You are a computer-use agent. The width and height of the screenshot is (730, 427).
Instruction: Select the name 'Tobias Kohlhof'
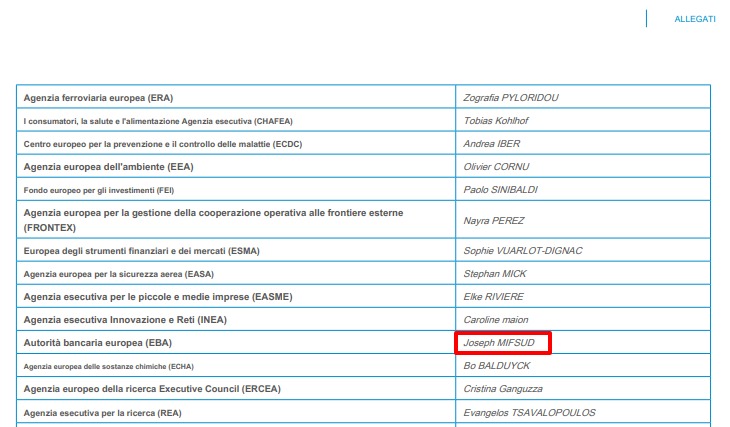(496, 121)
